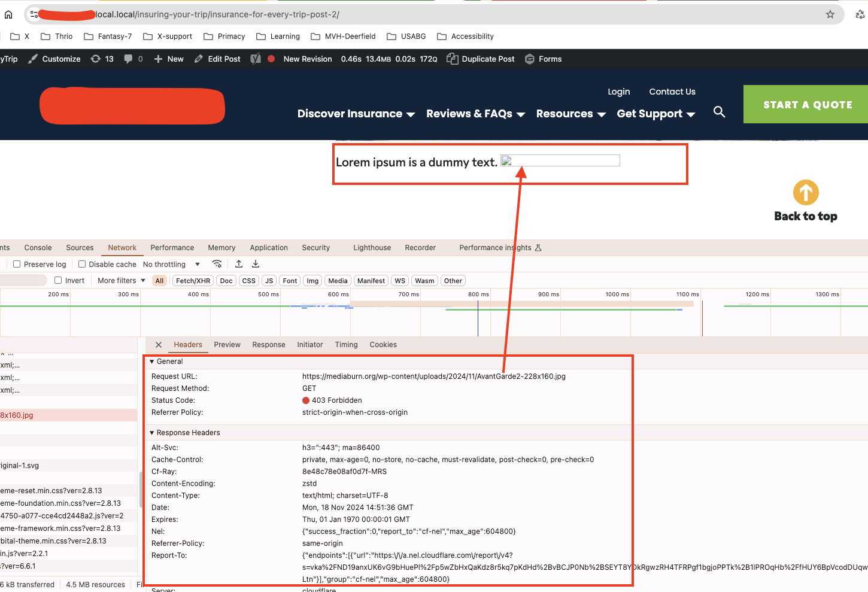Check the Invert filter checkbox
This screenshot has width=868, height=592.
(x=58, y=280)
